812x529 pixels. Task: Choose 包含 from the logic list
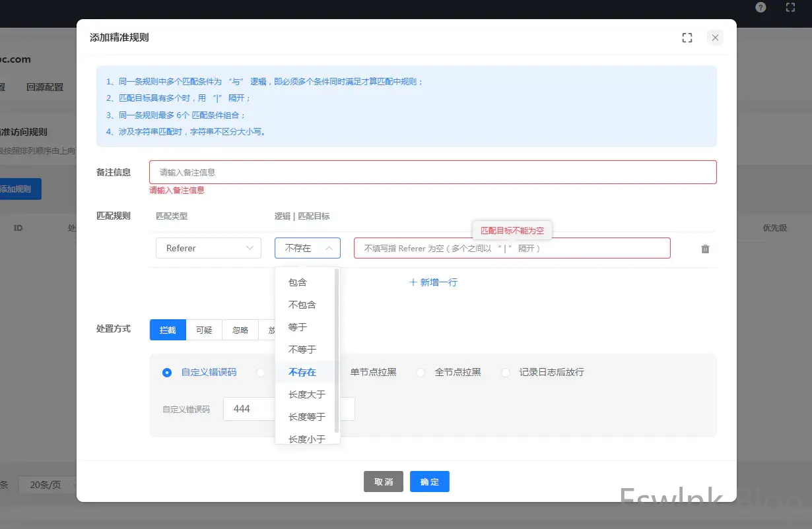click(x=298, y=282)
